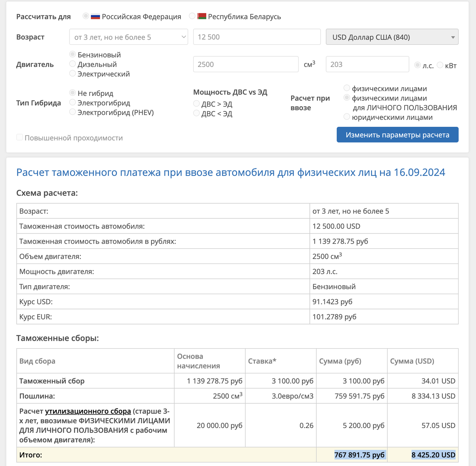
Task: Click the engine volume см³ field
Action: pyautogui.click(x=246, y=64)
